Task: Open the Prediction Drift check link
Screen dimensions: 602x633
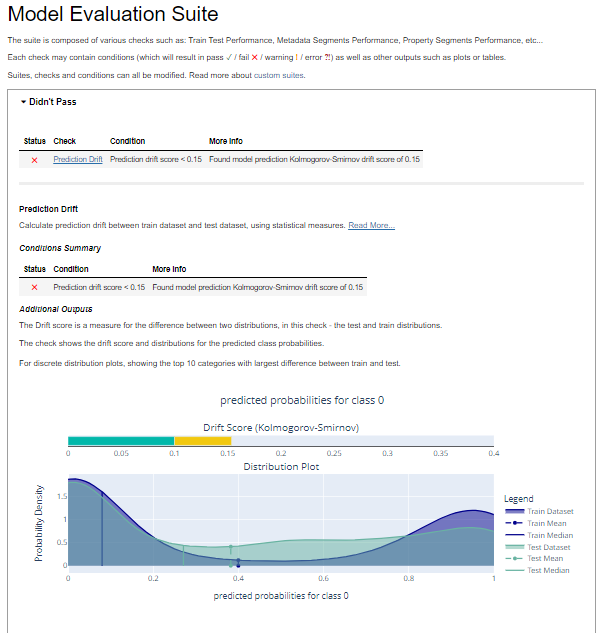Action: [x=78, y=159]
